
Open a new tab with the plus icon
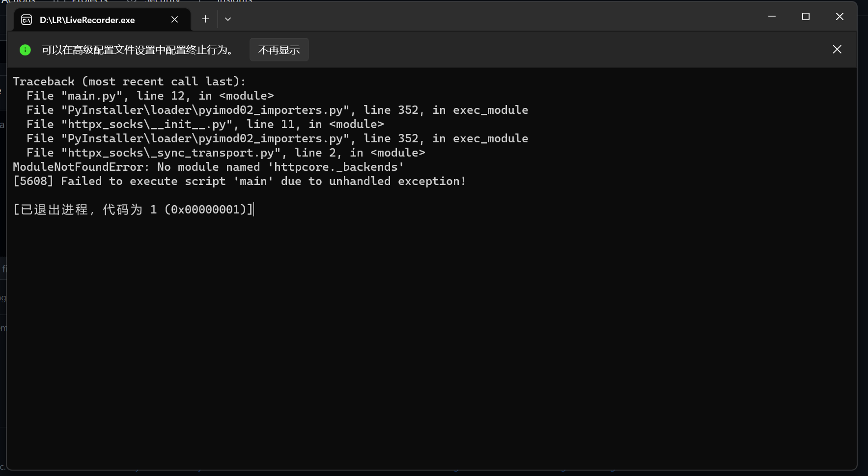[x=205, y=19]
